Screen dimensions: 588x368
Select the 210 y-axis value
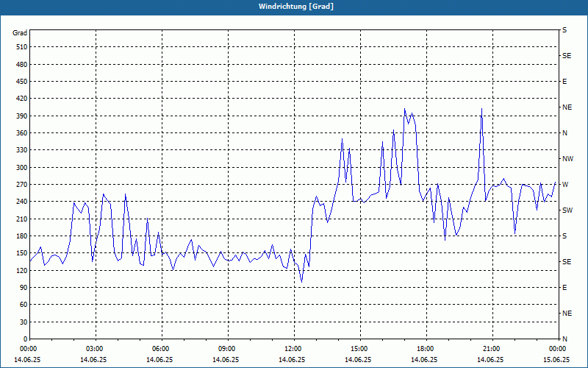21,219
